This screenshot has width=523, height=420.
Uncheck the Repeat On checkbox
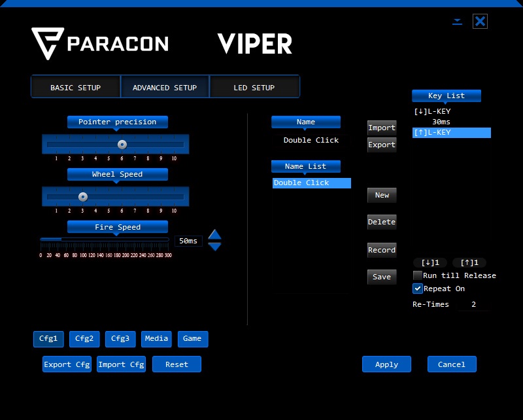pyautogui.click(x=418, y=289)
